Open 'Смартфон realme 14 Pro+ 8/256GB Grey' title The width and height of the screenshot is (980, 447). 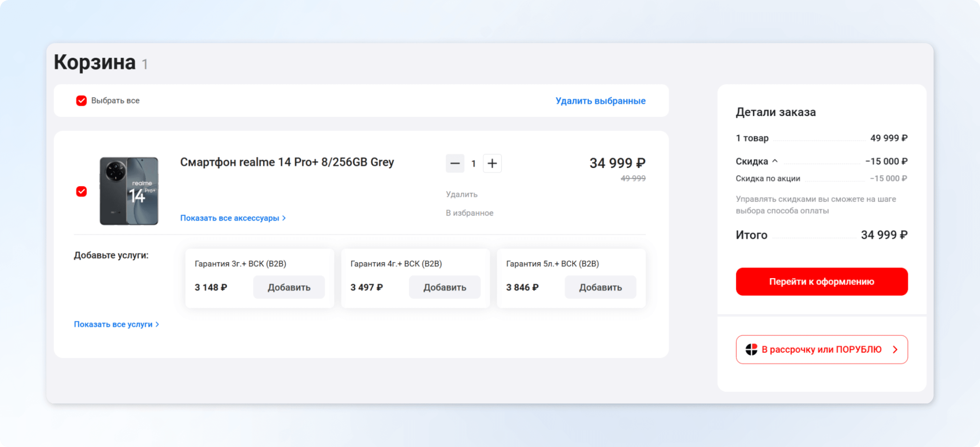point(287,162)
